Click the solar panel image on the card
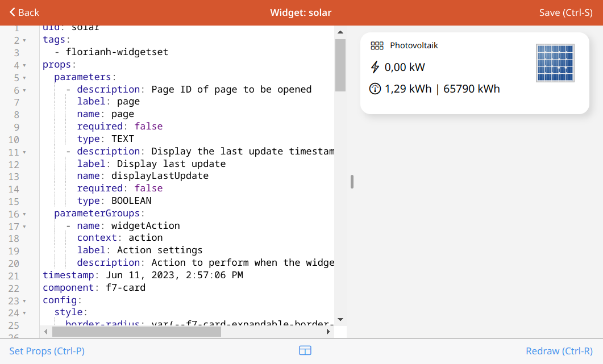The width and height of the screenshot is (603, 364). click(x=555, y=63)
